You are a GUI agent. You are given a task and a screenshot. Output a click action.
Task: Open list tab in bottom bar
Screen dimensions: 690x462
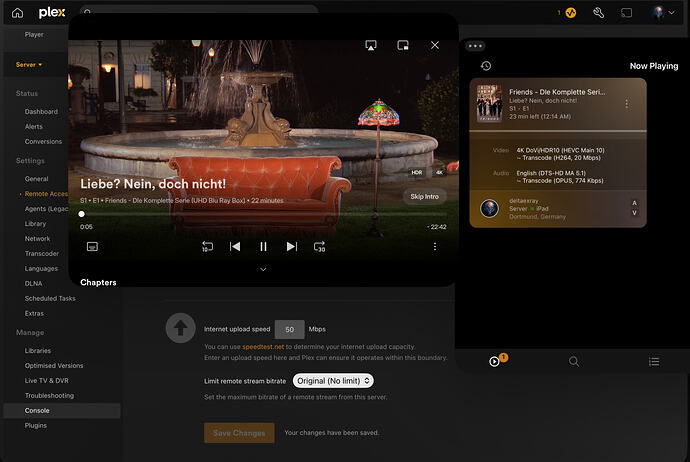654,362
